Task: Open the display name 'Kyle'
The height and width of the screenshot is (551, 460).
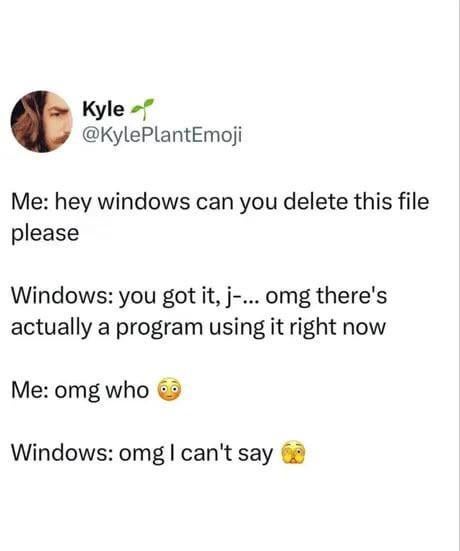Action: tap(103, 109)
